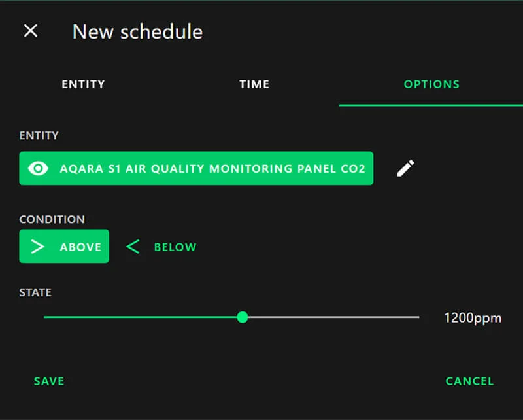Select the Options tab
The image size is (523, 420).
(x=431, y=84)
